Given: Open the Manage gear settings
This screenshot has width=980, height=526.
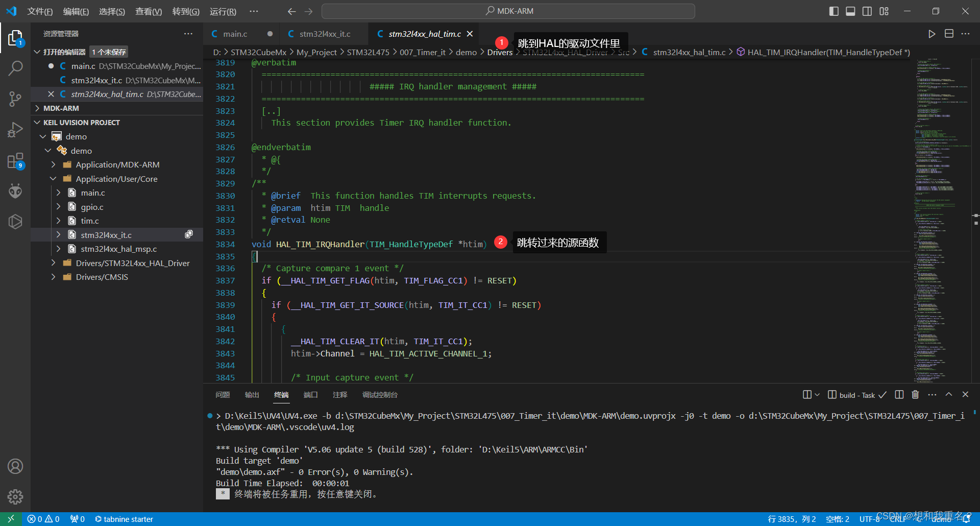Looking at the screenshot, I should pos(15,496).
